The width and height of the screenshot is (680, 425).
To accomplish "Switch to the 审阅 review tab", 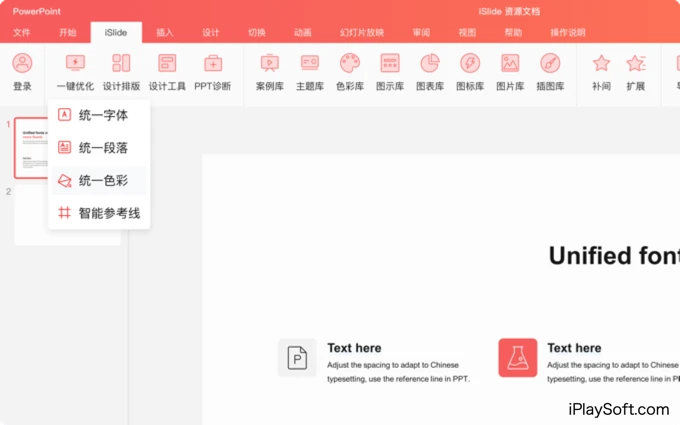I will tap(421, 33).
